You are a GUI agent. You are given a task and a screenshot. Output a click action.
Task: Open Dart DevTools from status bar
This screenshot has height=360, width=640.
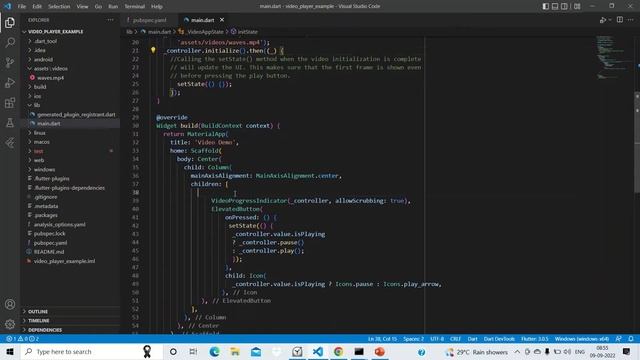click(499, 339)
